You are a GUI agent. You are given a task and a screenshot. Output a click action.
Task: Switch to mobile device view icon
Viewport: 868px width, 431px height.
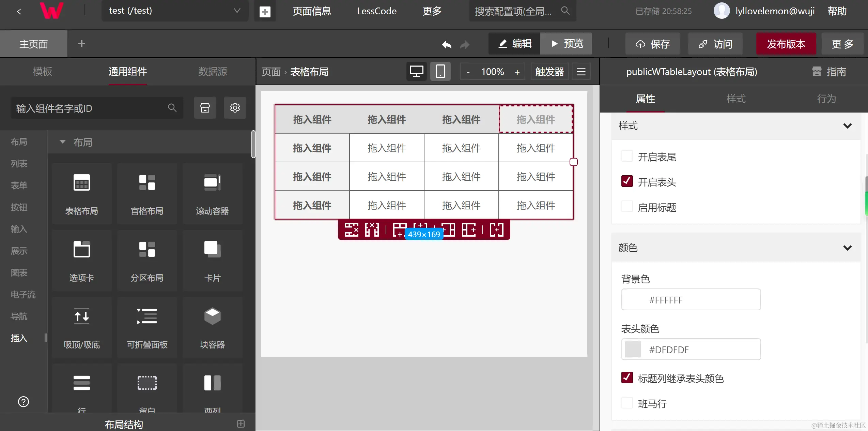pos(440,72)
